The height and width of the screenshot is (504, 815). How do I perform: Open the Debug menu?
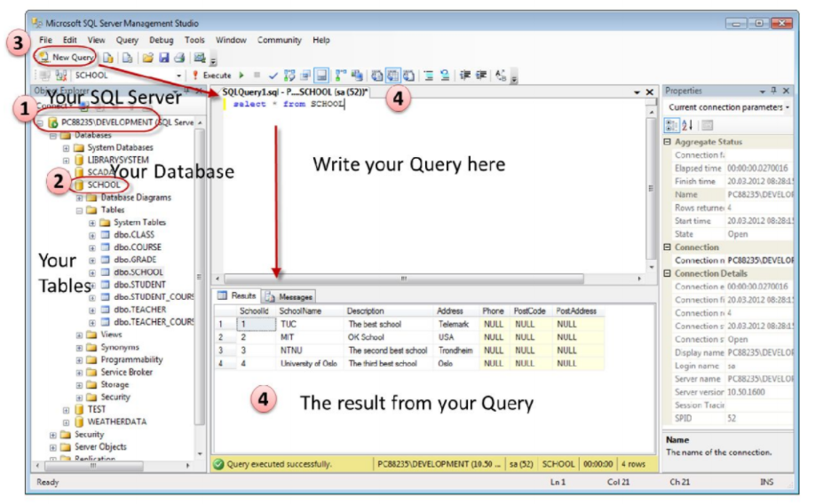161,40
